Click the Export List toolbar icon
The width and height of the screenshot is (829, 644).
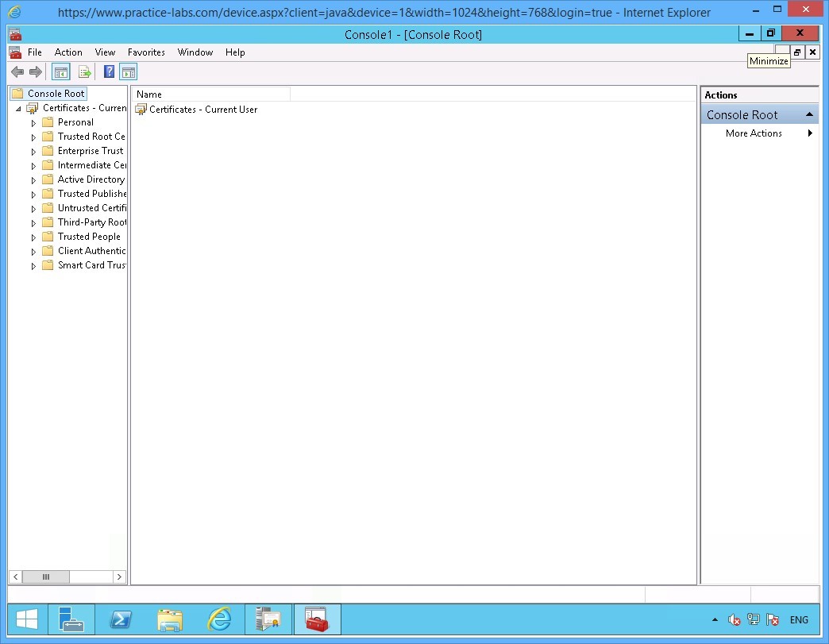click(85, 71)
